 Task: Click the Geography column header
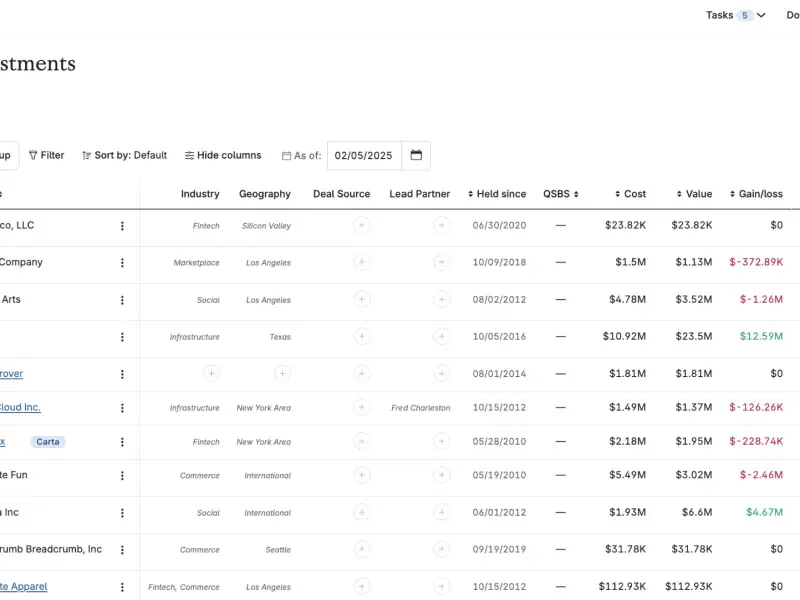(265, 194)
